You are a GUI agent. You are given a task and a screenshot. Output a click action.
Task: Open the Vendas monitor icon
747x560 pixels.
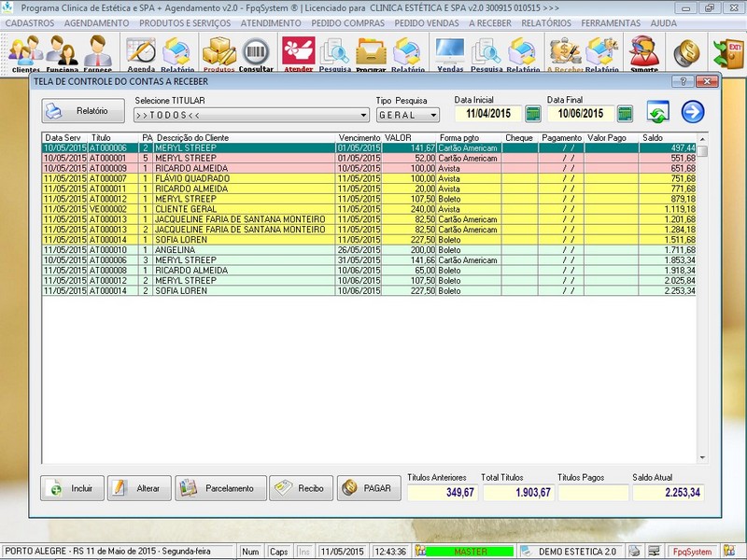pos(450,53)
